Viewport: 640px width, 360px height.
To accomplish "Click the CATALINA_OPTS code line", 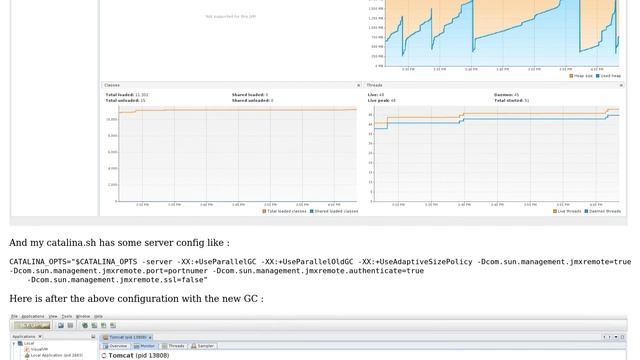I will (x=320, y=262).
